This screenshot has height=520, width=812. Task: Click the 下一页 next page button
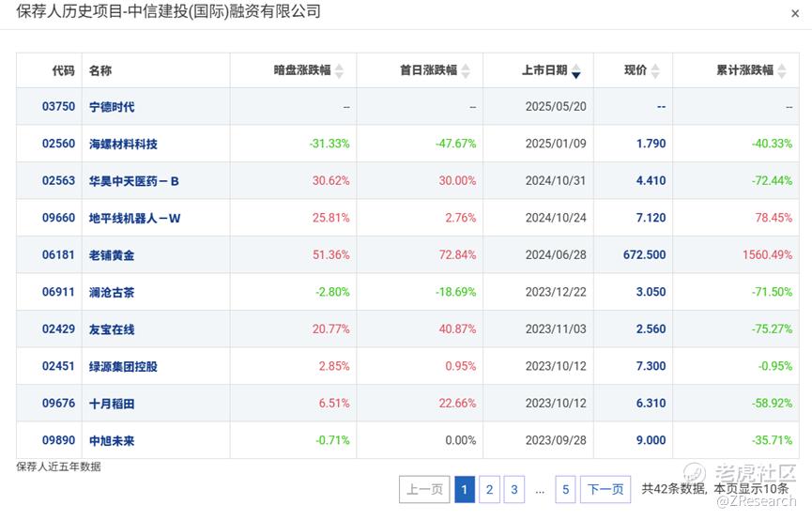pyautogui.click(x=605, y=489)
